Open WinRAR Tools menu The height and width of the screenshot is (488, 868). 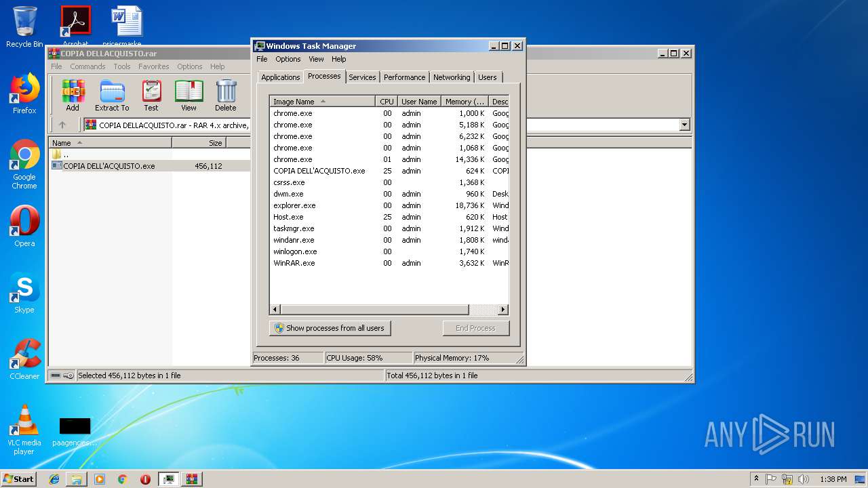coord(122,66)
